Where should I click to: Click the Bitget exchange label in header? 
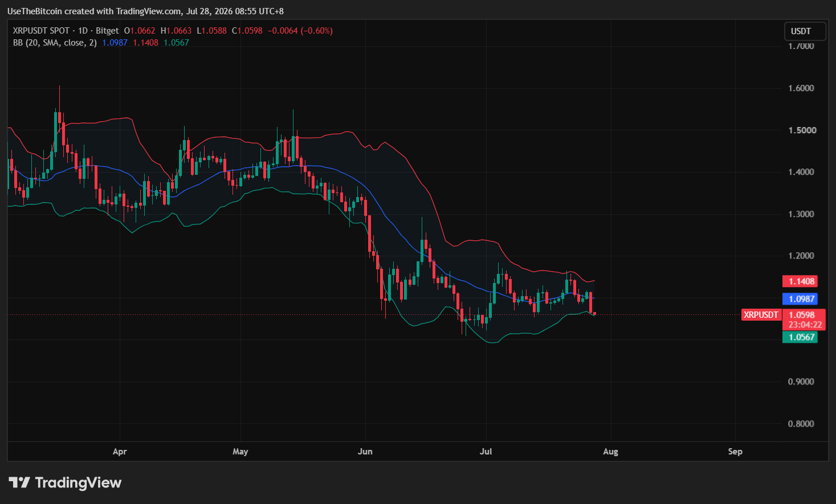(x=107, y=31)
